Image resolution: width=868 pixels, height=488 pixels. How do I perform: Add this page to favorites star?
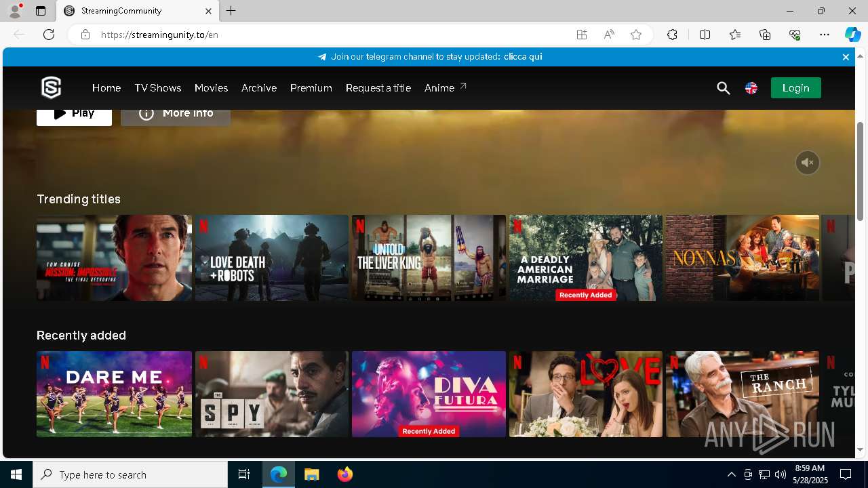click(636, 35)
